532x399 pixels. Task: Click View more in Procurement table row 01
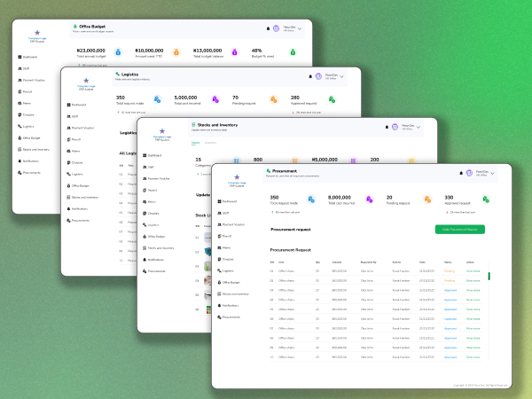click(473, 271)
